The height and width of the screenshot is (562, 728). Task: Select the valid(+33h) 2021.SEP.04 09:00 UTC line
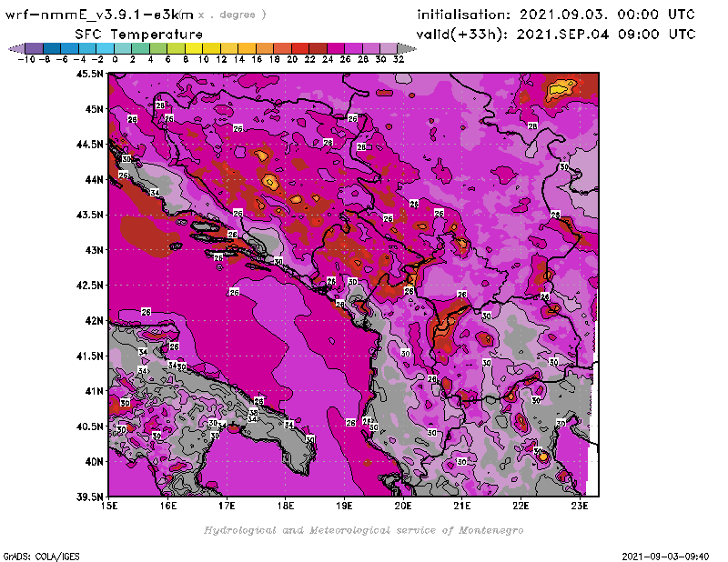click(556, 35)
